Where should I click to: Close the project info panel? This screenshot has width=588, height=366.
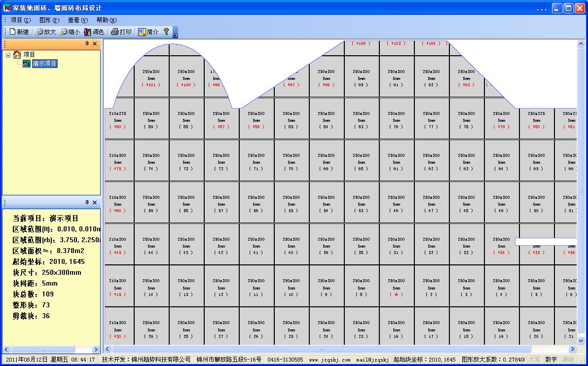pos(95,203)
